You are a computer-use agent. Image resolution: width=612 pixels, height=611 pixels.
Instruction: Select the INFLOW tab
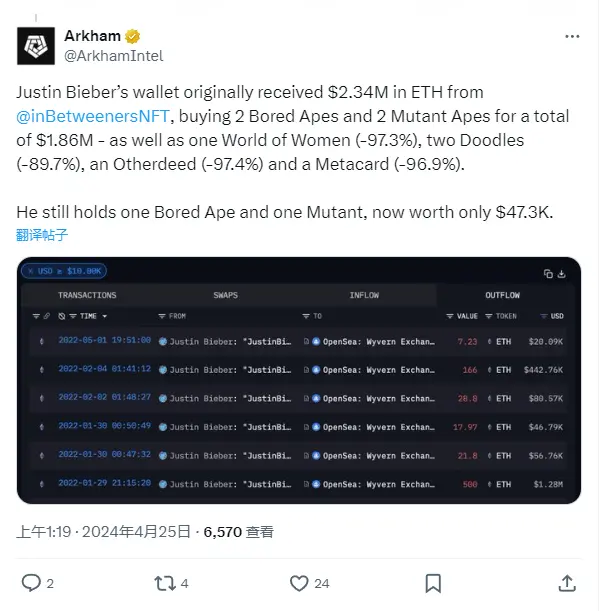[364, 295]
